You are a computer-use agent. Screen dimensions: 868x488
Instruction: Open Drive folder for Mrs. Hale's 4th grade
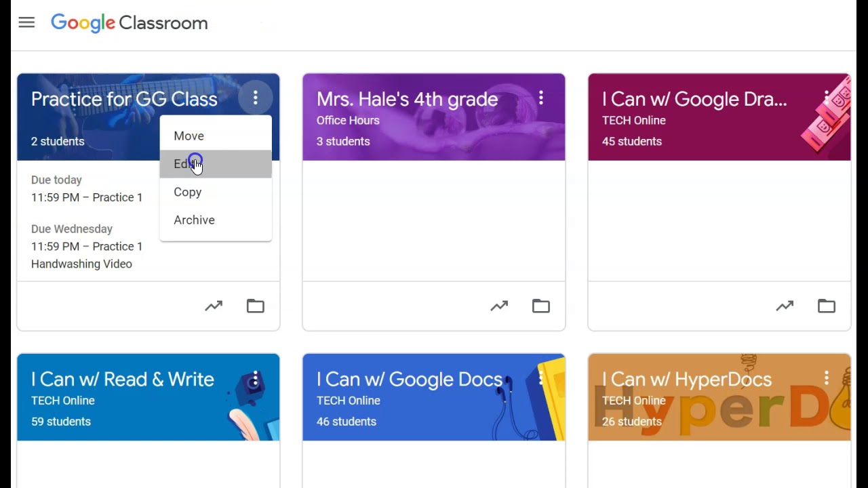point(541,306)
